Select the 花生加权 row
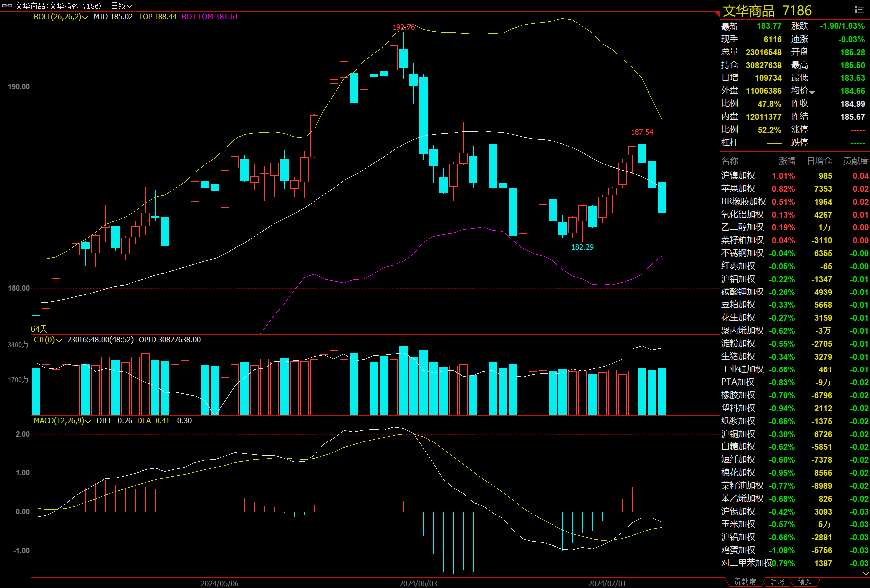 point(795,318)
